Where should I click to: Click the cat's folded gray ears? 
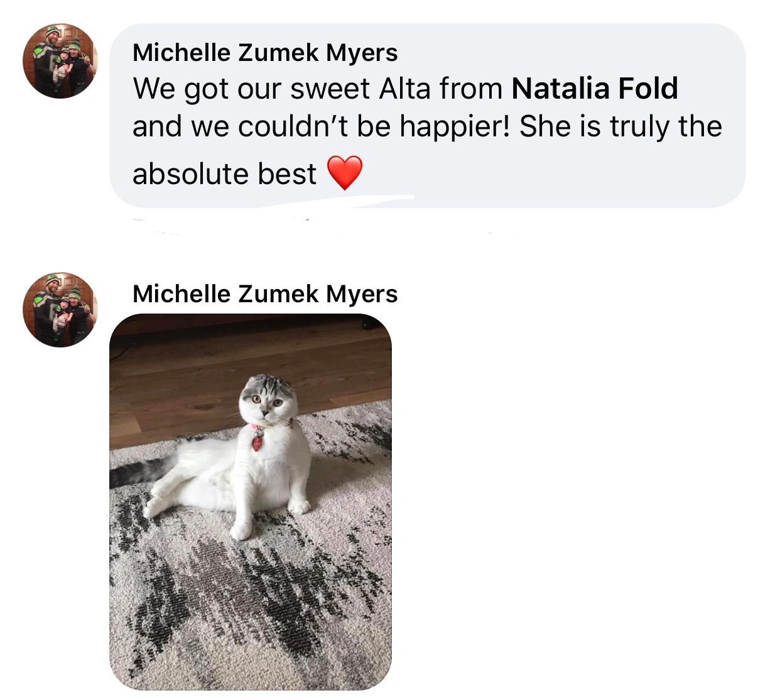(270, 384)
